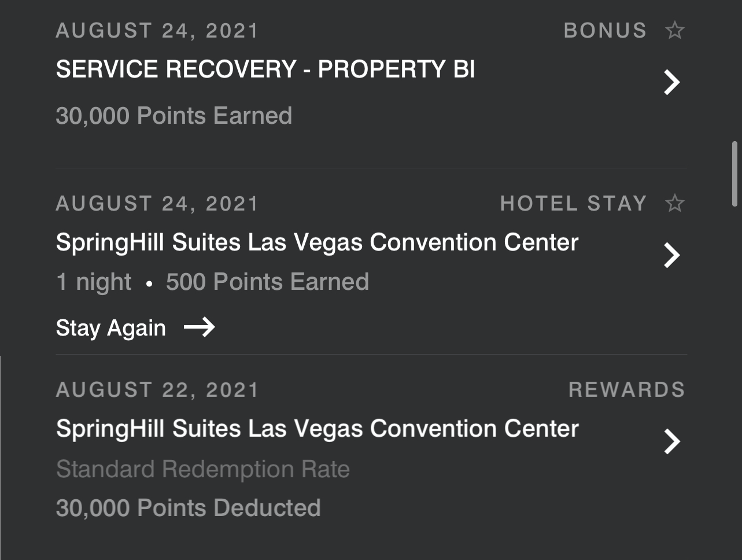Favorite the SpringHill Suites hotel stay activity
The width and height of the screenshot is (742, 560).
click(x=675, y=204)
